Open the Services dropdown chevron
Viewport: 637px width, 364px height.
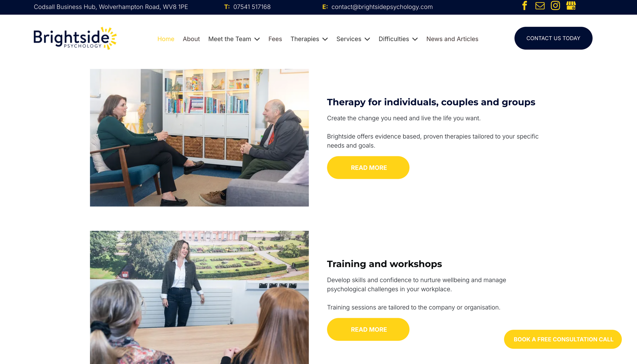pos(367,39)
